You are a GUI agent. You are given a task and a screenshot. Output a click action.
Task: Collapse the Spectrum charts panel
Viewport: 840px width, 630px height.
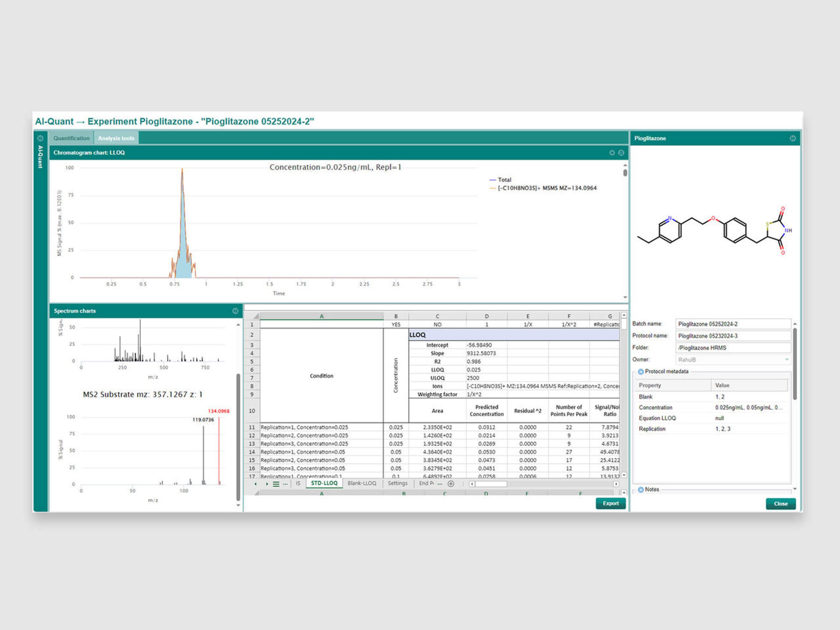[x=235, y=311]
